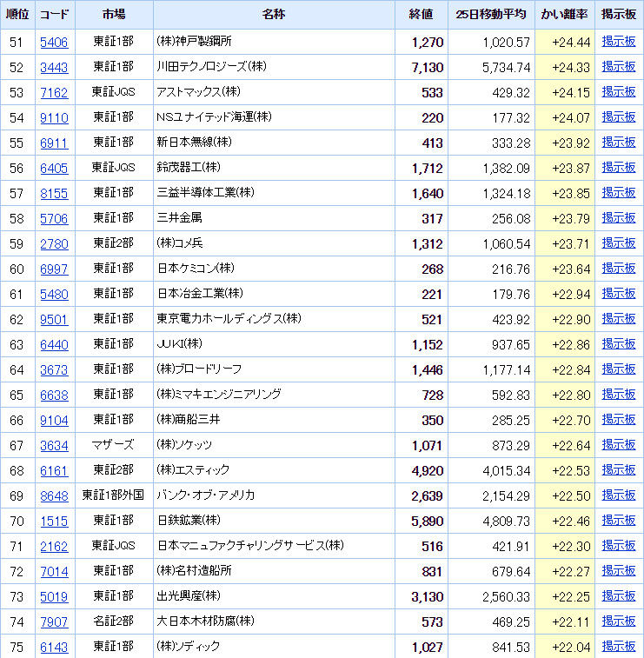Image resolution: width=644 pixels, height=658 pixels.
Task: Open 掲示板 link for 東京電力ホールディングス row
Action: tap(619, 319)
